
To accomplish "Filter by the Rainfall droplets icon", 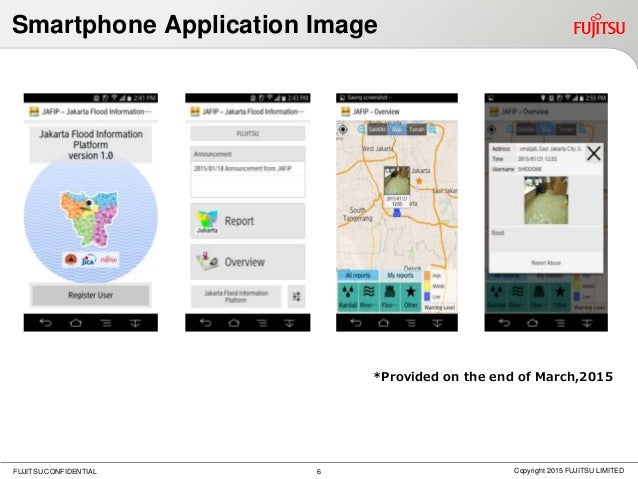I will [x=348, y=297].
